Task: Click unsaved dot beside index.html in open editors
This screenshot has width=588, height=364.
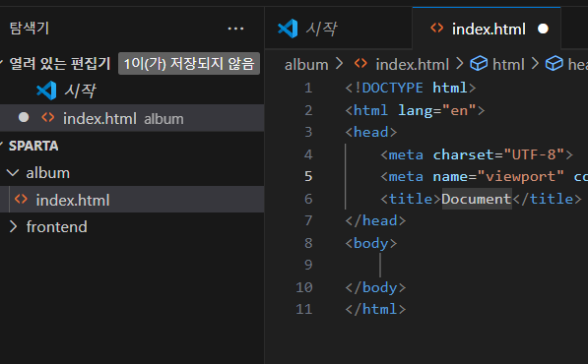Action: tap(24, 118)
